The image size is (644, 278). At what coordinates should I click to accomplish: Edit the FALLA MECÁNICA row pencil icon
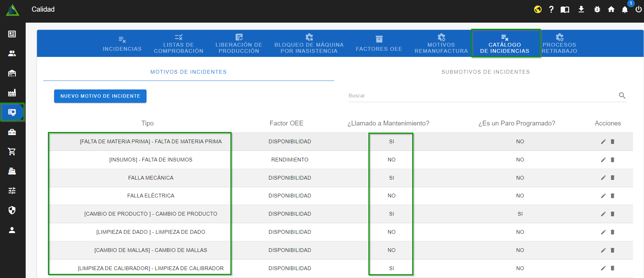(603, 178)
